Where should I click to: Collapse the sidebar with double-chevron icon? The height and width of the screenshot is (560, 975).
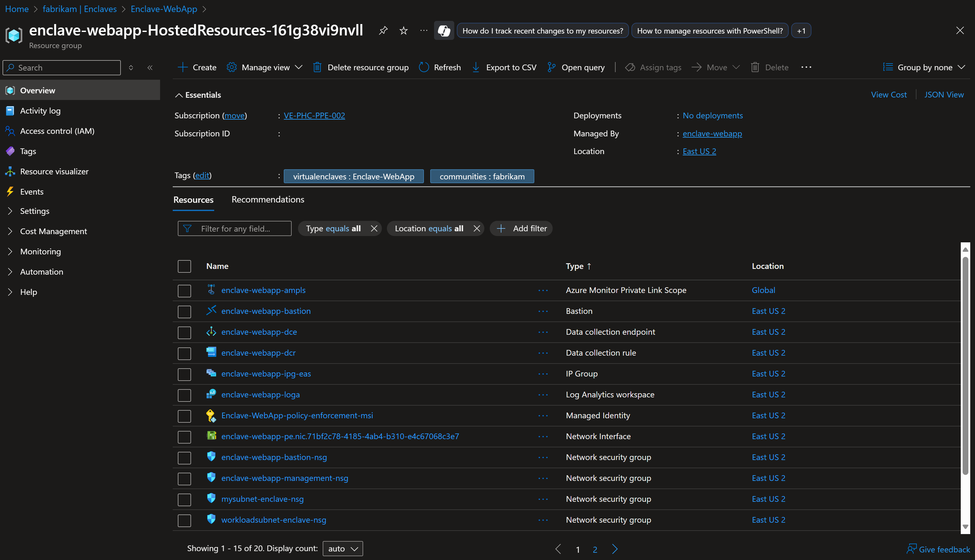[x=150, y=68]
